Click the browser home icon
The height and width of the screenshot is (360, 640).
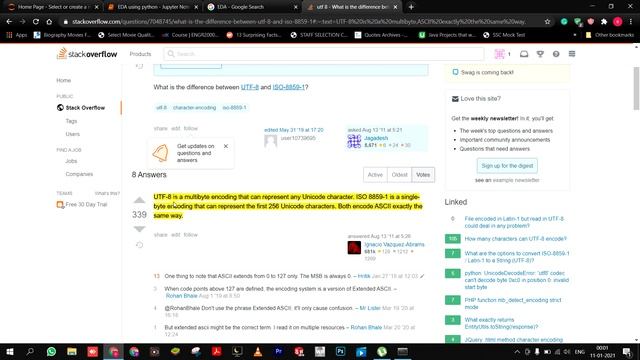(49, 22)
